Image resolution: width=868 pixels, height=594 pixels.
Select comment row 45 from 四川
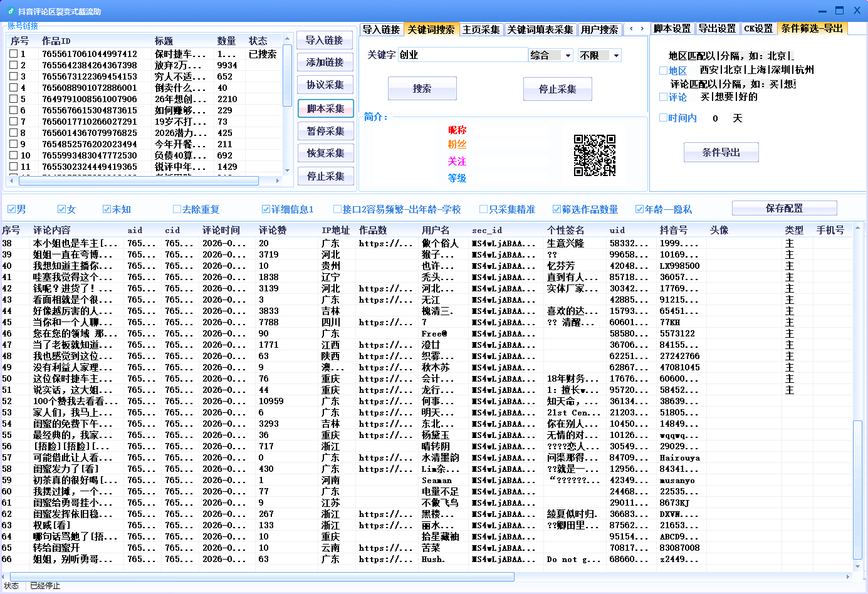(426, 322)
